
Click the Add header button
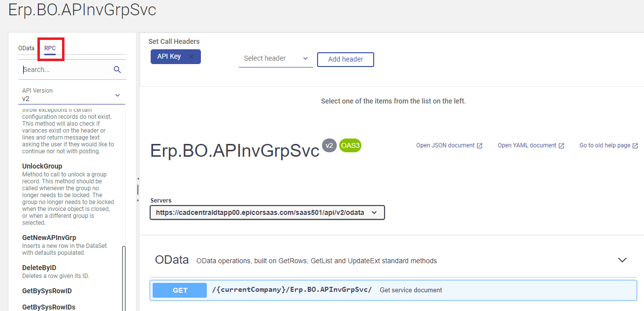(x=346, y=59)
